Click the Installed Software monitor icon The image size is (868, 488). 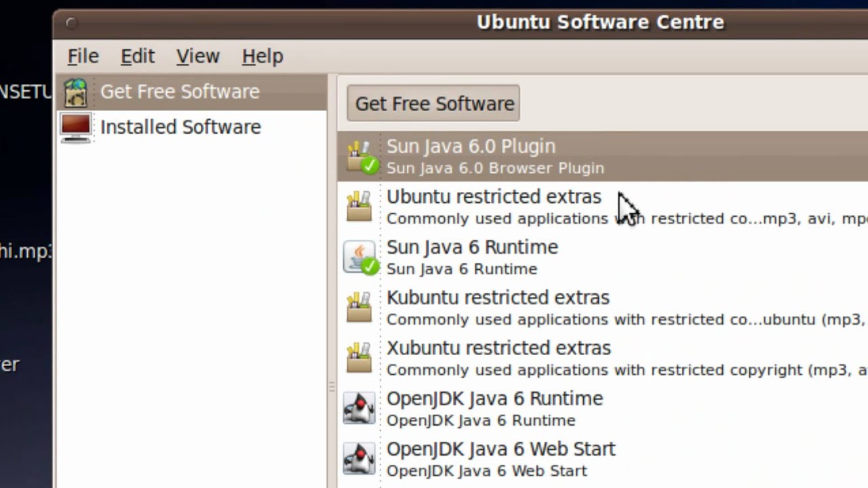(76, 127)
